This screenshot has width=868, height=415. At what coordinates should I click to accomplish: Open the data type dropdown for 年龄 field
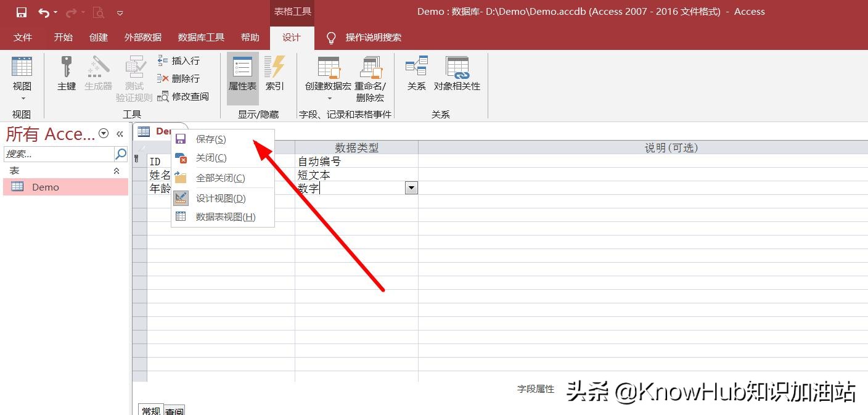click(x=411, y=187)
